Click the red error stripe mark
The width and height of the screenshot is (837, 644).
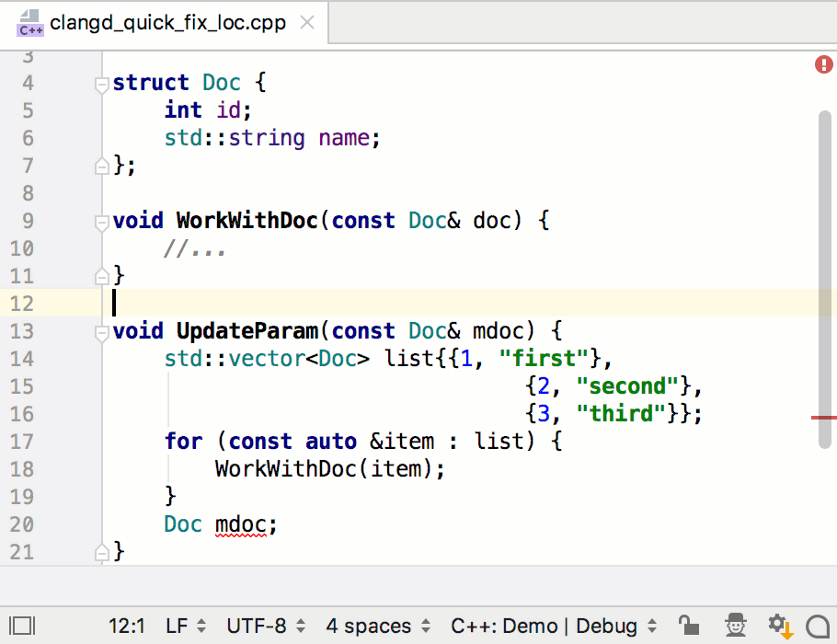tap(824, 417)
